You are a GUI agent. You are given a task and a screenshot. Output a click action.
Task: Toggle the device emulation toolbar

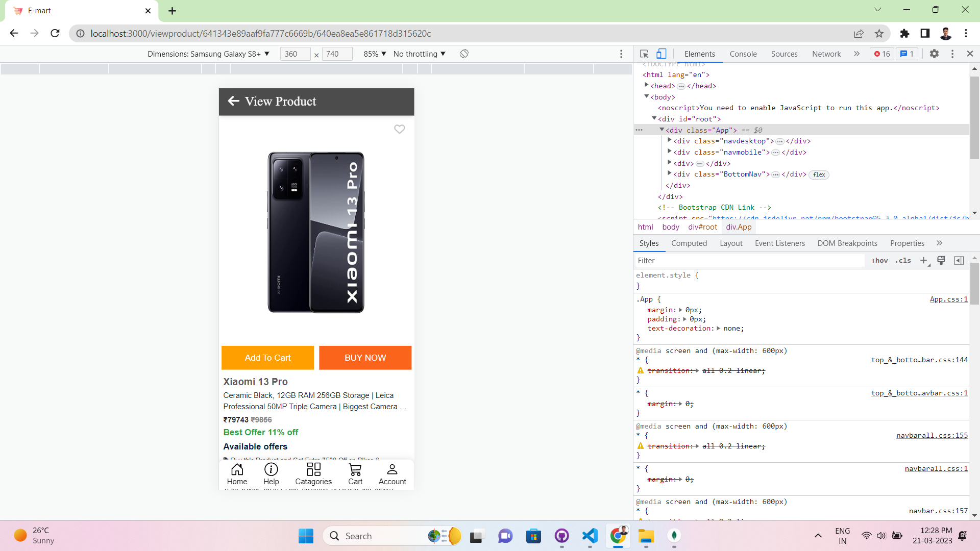[661, 54]
